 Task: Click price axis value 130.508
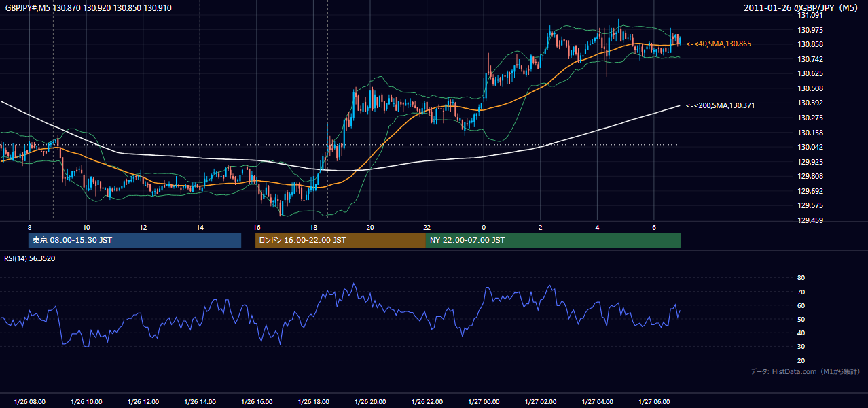[810, 88]
